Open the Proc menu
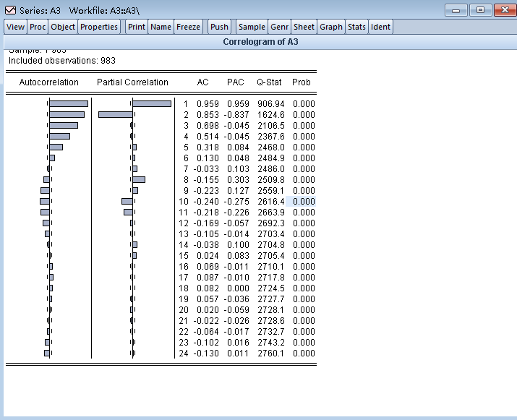The image size is (517, 420). (38, 27)
